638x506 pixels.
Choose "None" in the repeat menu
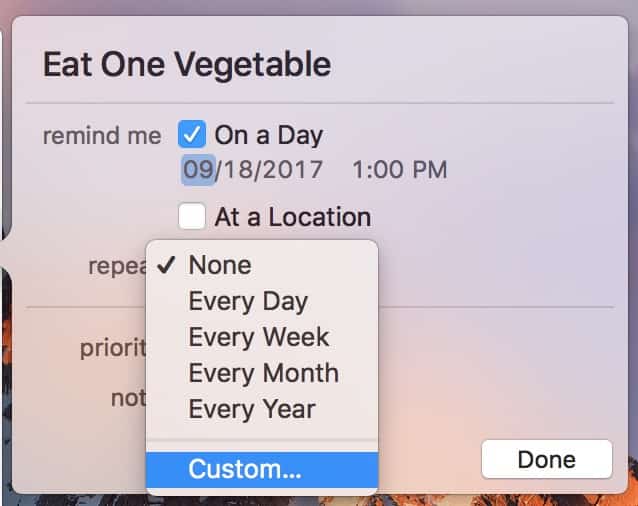tap(220, 265)
